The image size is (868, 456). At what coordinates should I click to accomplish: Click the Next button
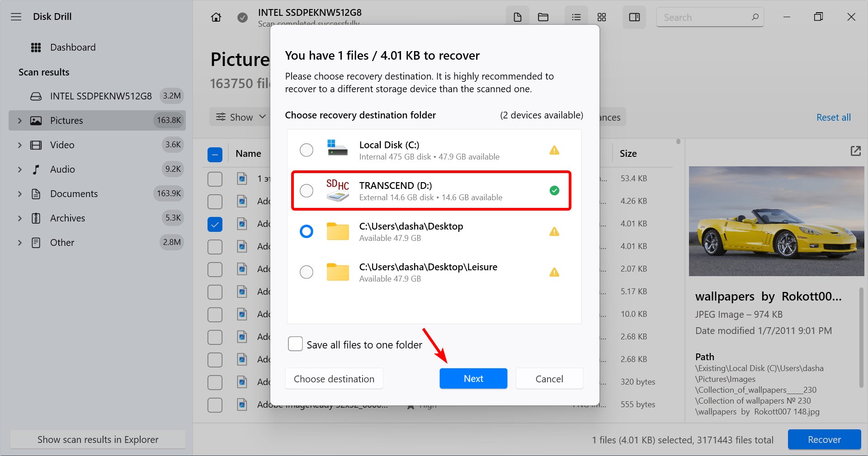(x=473, y=379)
